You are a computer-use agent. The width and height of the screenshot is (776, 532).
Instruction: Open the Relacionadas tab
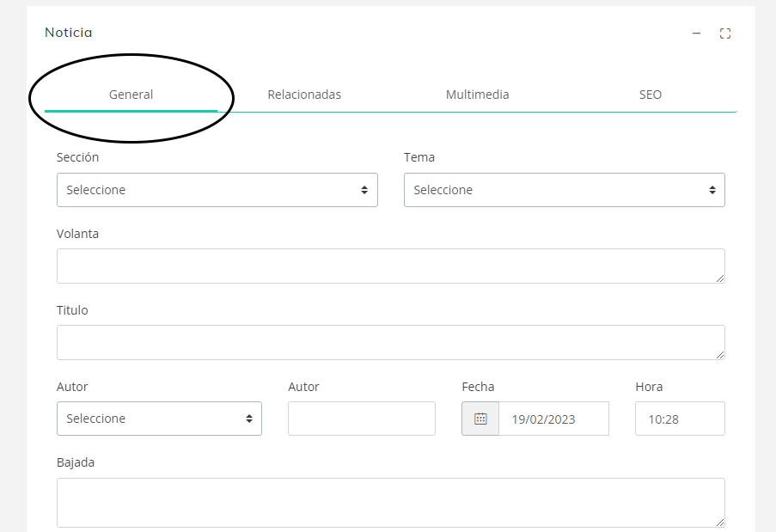pos(304,95)
